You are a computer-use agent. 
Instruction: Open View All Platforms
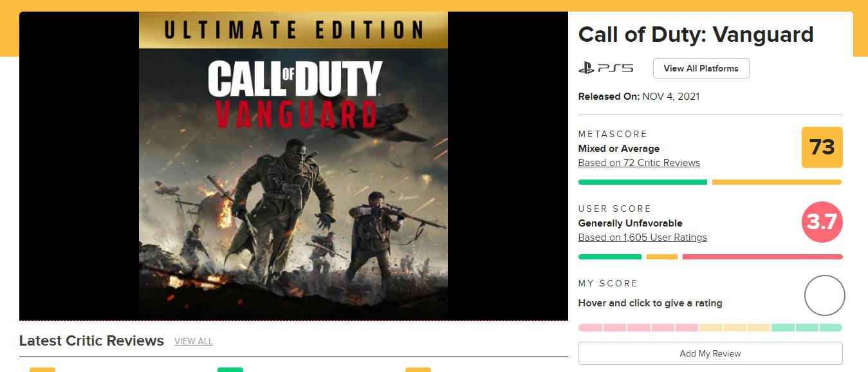coord(701,68)
